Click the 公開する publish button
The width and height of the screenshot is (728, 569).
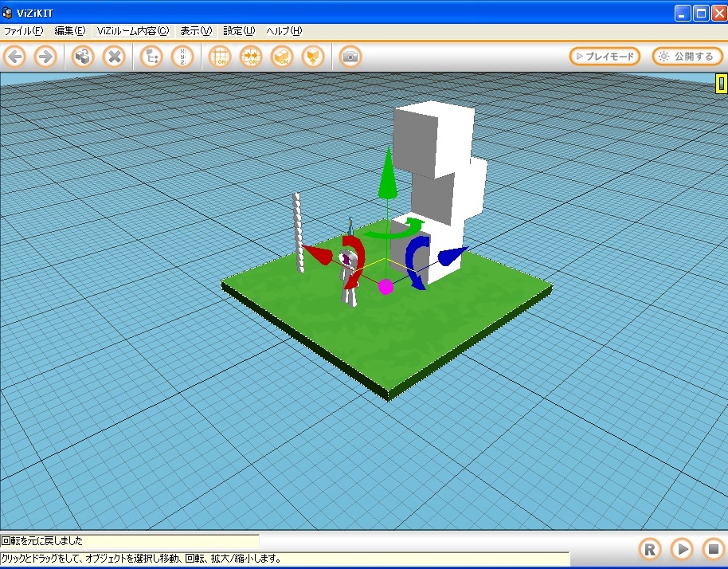[687, 57]
